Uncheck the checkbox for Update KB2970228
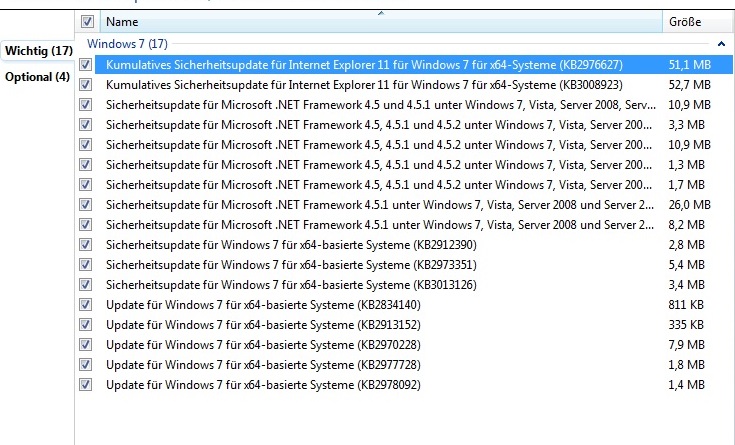 pyautogui.click(x=85, y=345)
